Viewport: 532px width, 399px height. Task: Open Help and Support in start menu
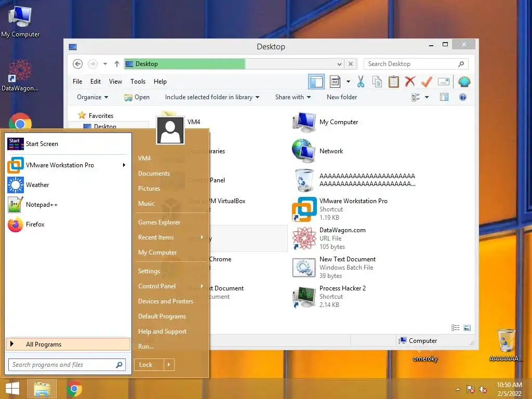pos(170,331)
